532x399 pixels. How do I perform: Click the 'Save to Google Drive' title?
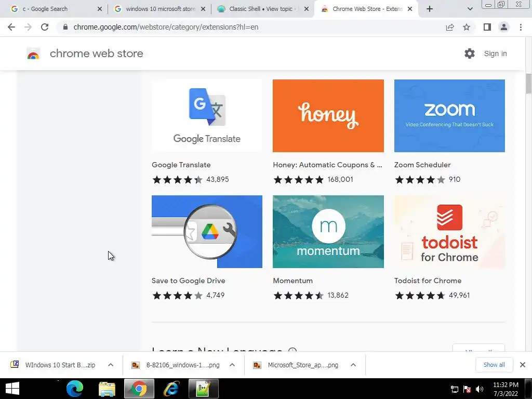(x=188, y=281)
